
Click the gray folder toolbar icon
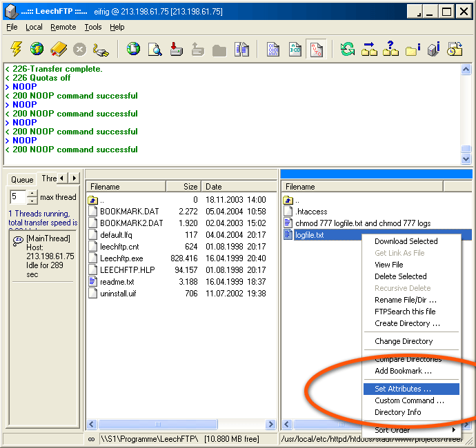coord(219,50)
